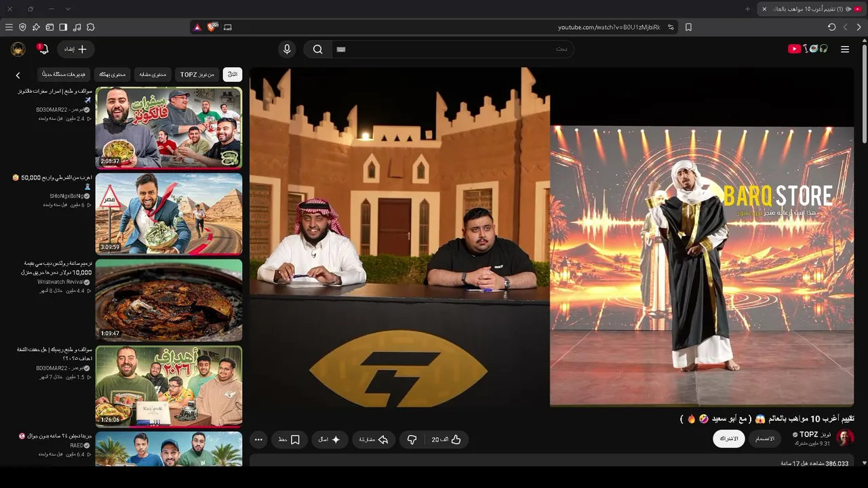
Task: Open the سفرات فالكونز video thumbnail
Action: click(169, 127)
